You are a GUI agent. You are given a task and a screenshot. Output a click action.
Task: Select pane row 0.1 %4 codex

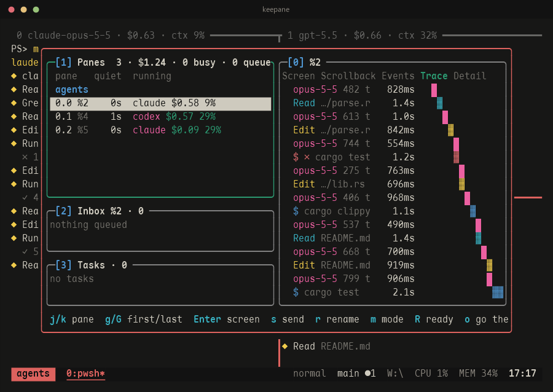[160, 116]
